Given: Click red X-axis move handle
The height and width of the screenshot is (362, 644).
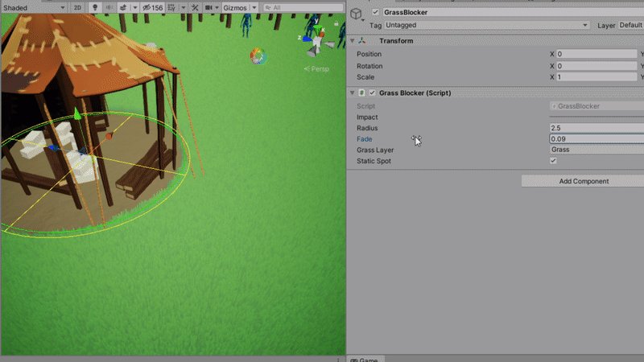Looking at the screenshot, I should coord(109,136).
